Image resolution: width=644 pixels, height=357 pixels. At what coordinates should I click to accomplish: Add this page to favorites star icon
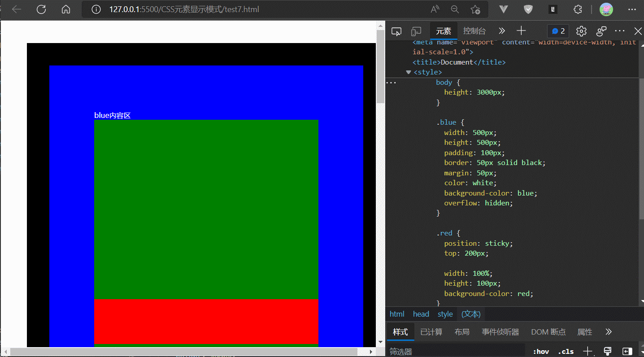[475, 9]
